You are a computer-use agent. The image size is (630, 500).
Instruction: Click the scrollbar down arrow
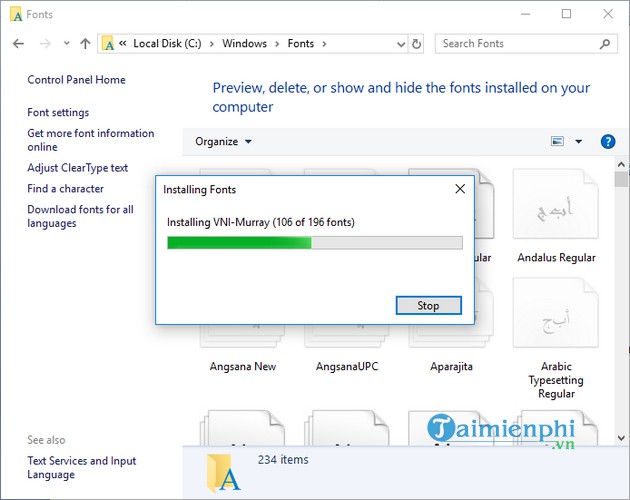click(621, 438)
